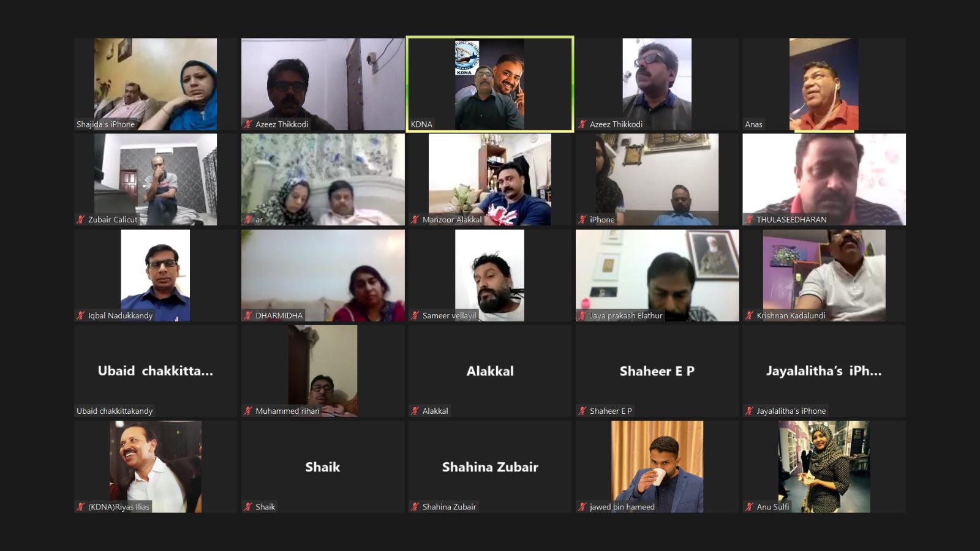Click muted mic icon beside Iqbal Nadukkandy

click(x=80, y=316)
